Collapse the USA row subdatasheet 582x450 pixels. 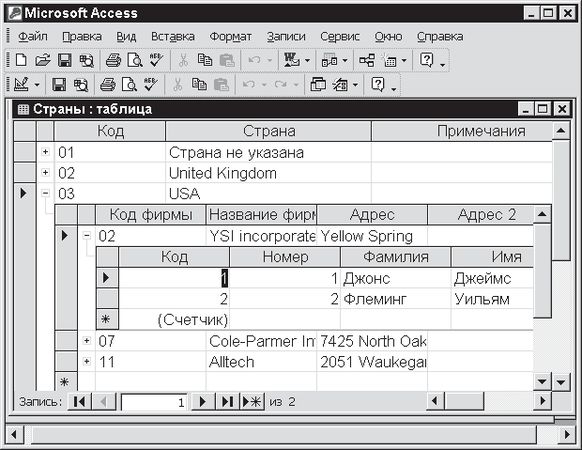coord(45,193)
